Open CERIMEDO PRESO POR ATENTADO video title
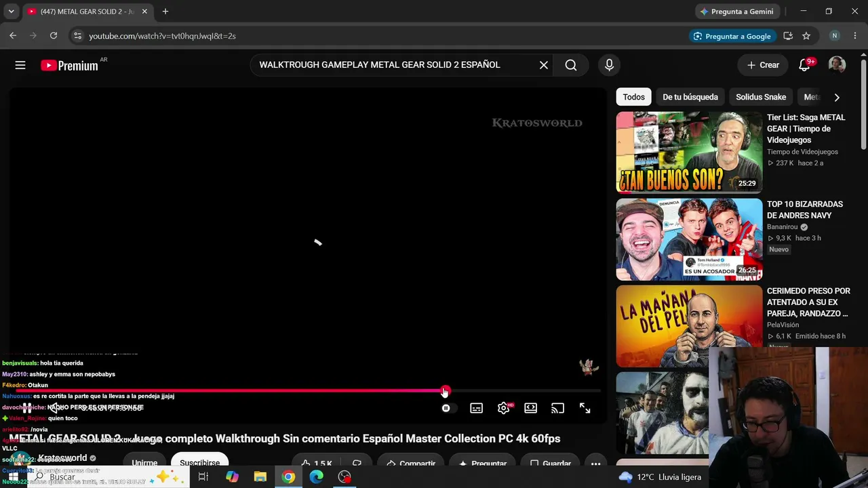 coord(808,302)
